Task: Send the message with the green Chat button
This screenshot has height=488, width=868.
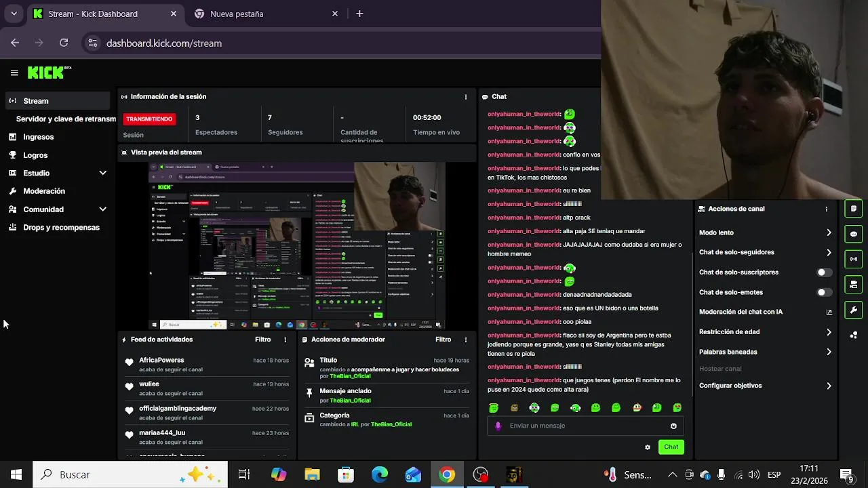Action: click(671, 447)
